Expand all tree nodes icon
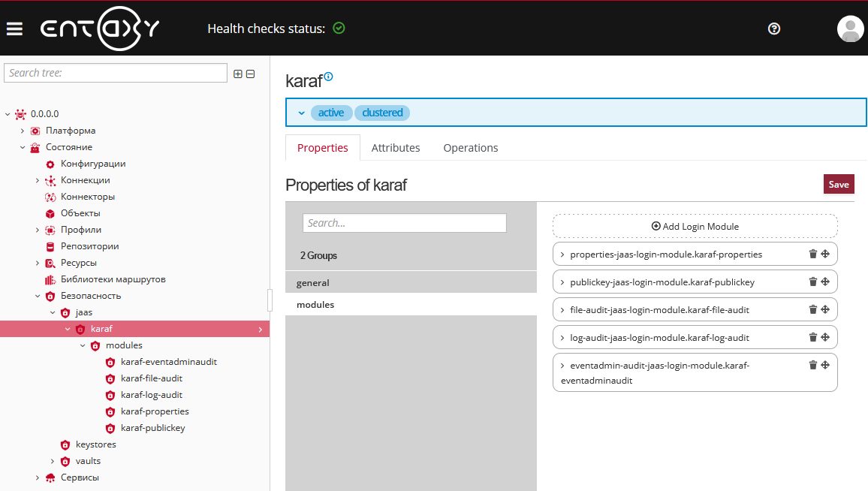The image size is (868, 491). 238,74
